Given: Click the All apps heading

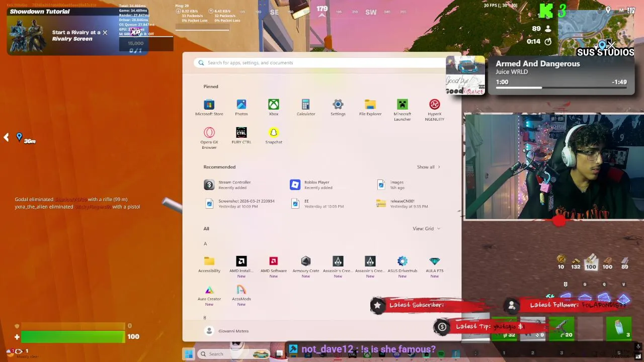Looking at the screenshot, I should pos(206,229).
